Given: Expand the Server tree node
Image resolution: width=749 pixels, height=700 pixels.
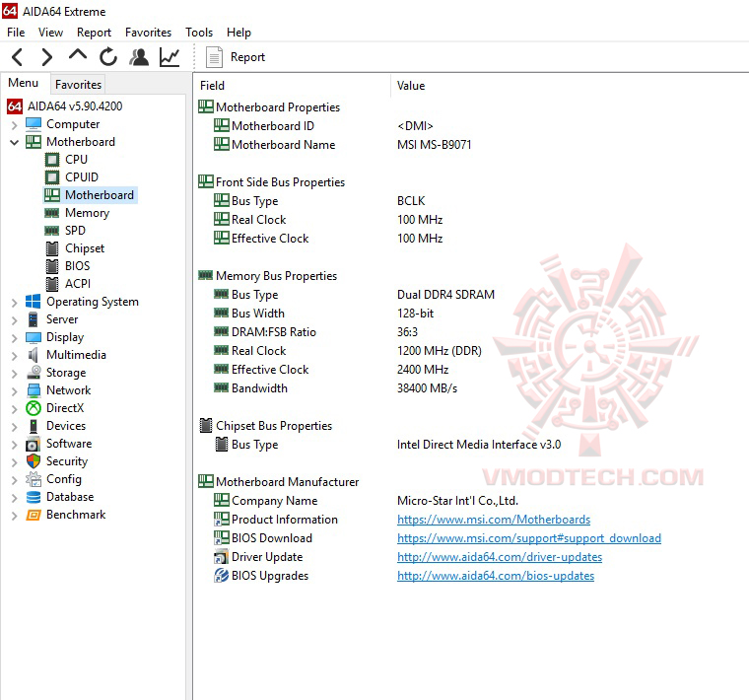Looking at the screenshot, I should (14, 320).
